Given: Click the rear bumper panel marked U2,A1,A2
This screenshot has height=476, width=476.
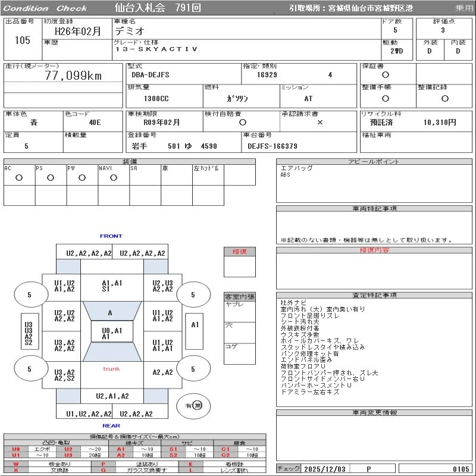Looking at the screenshot, I should 112,396.
